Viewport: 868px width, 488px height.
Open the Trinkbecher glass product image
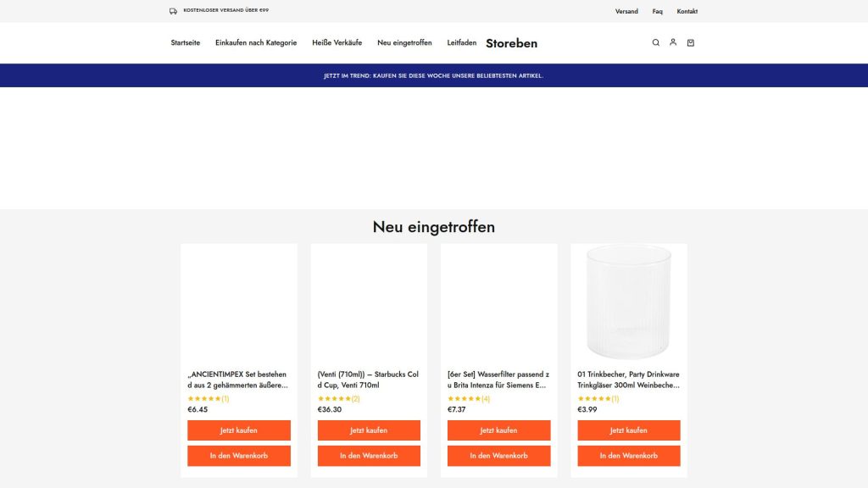(x=629, y=302)
